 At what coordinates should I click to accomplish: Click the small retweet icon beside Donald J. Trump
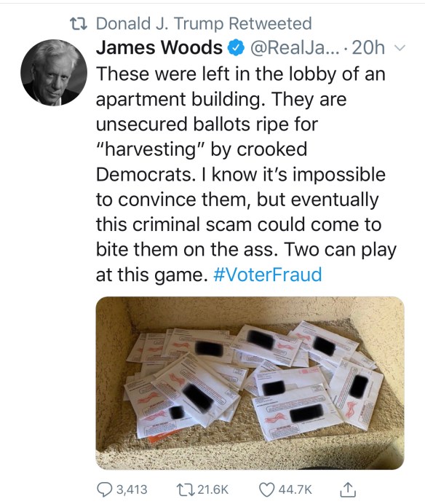point(79,24)
